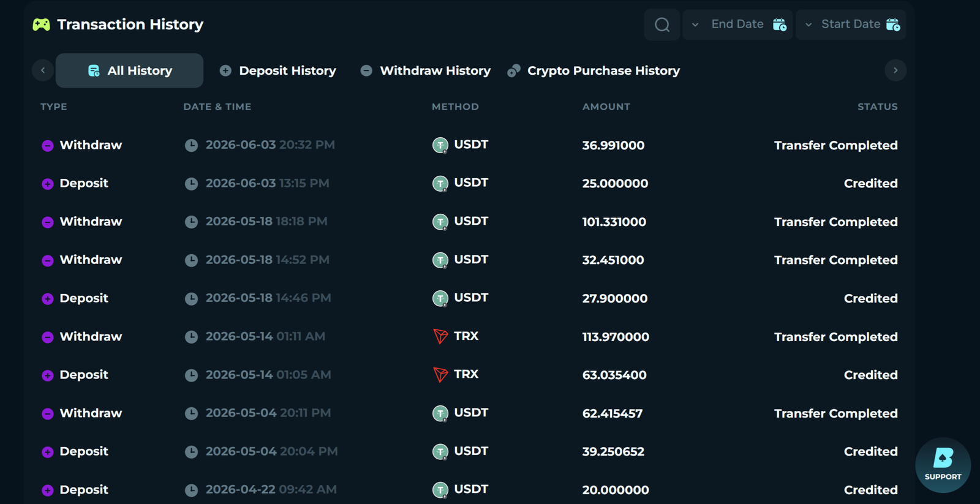Click the Start Date field
Viewport: 980px width, 504px height.
(x=851, y=24)
